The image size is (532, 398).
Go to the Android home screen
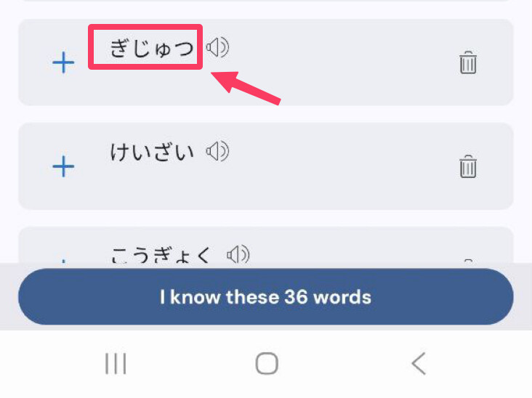coord(267,364)
